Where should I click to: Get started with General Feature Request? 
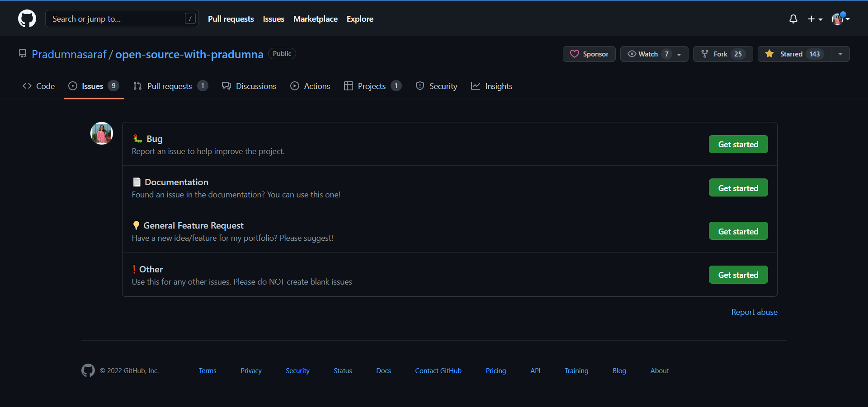point(738,231)
